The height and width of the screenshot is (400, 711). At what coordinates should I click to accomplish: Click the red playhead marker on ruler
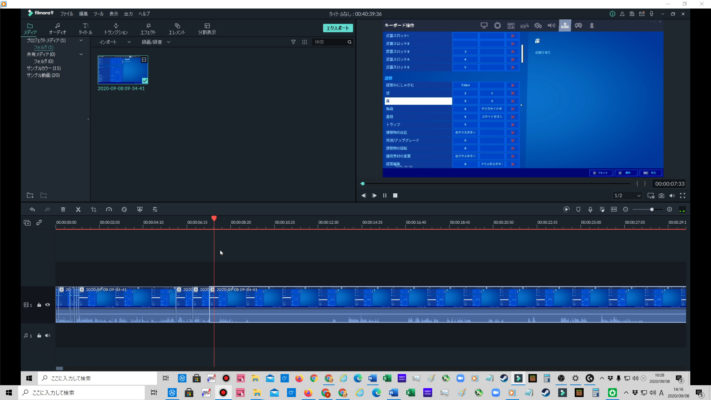pos(214,219)
